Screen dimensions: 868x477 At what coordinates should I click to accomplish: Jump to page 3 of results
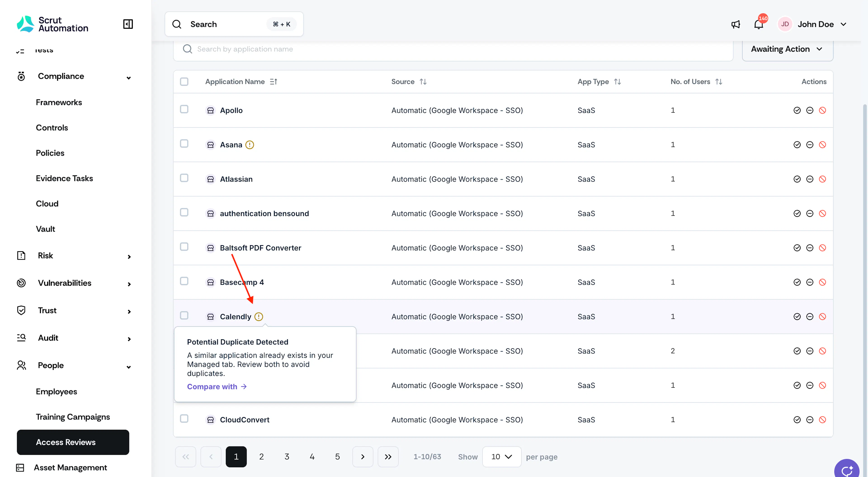(x=287, y=457)
